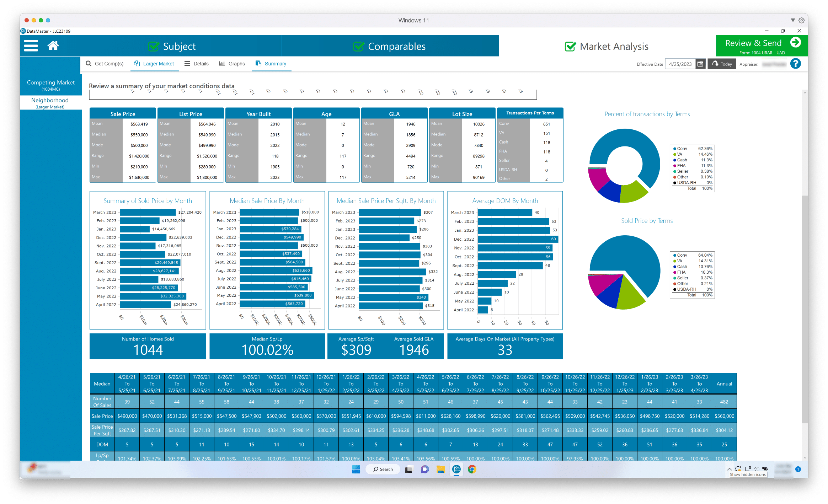Click the Market Analysis checkmark

click(x=570, y=46)
